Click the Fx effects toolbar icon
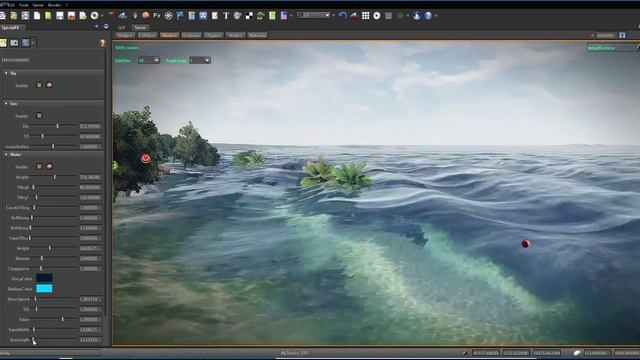Viewport: 640px width, 360px height. pyautogui.click(x=157, y=16)
